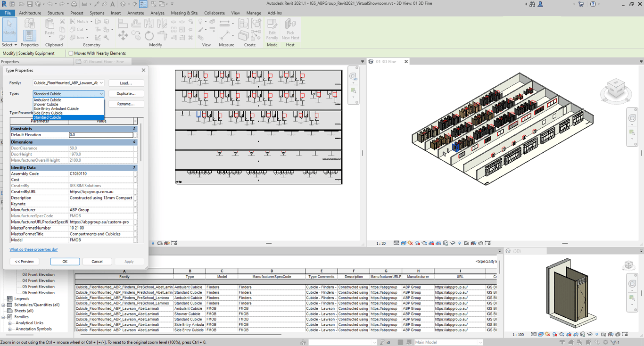This screenshot has width=644, height=346.
Task: Collapse the Constraints parameter group
Action: tap(134, 129)
